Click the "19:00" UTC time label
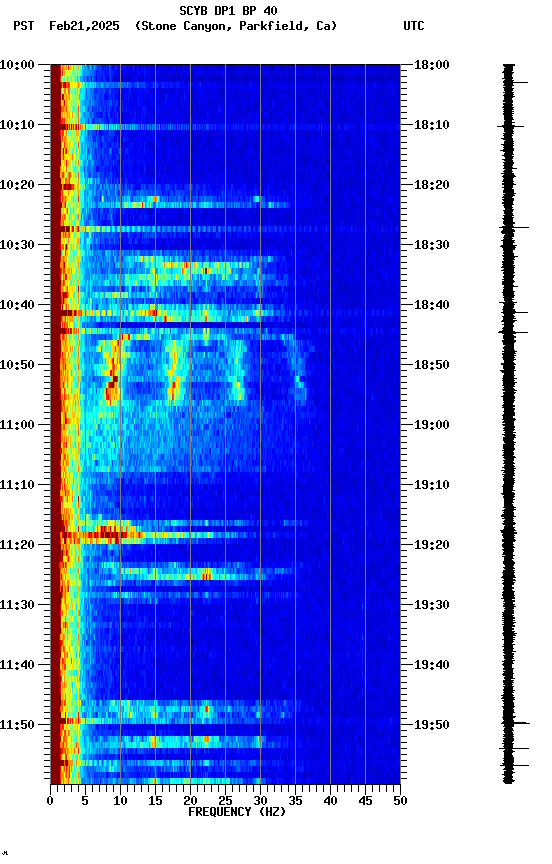The height and width of the screenshot is (864, 552). [431, 425]
